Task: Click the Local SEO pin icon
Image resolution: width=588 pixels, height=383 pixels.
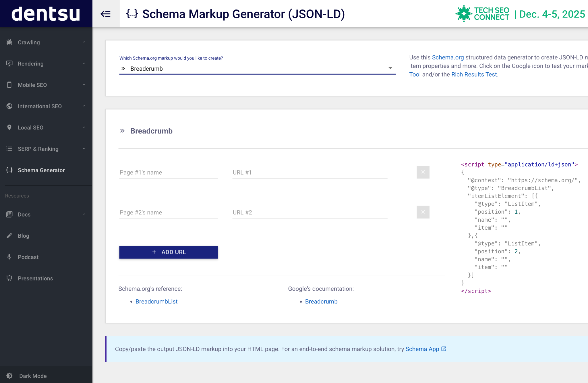Action: click(9, 127)
